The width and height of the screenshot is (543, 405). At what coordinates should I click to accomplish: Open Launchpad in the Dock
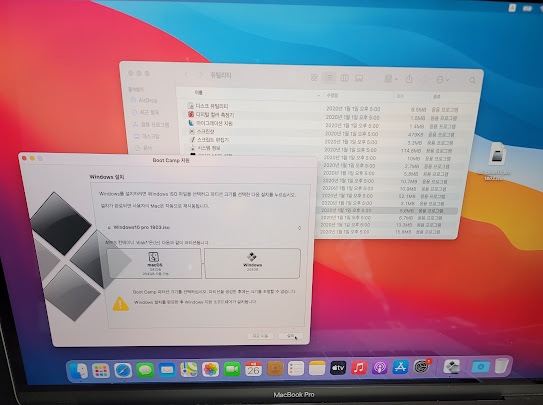[101, 371]
